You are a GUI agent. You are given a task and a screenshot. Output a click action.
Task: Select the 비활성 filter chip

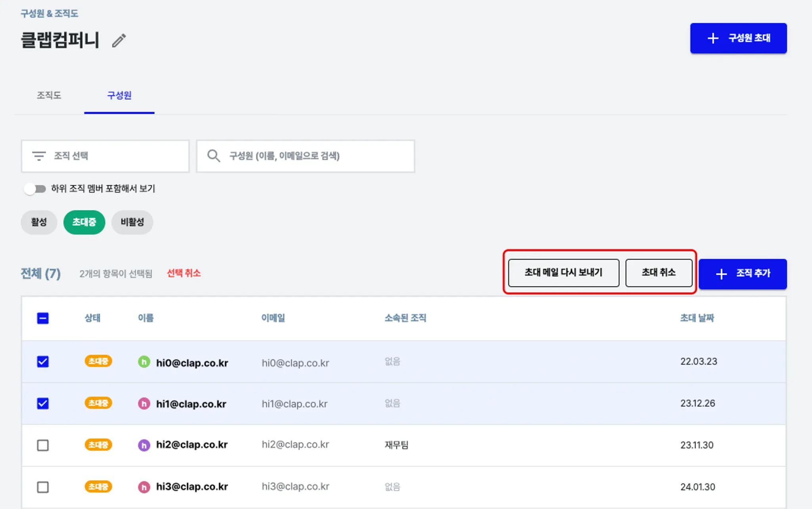pyautogui.click(x=132, y=222)
